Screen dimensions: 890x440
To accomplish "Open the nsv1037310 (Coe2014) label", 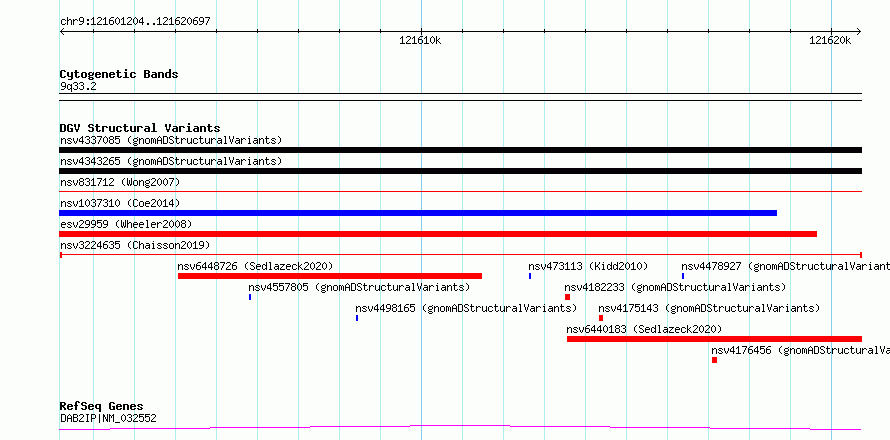I will tap(120, 203).
